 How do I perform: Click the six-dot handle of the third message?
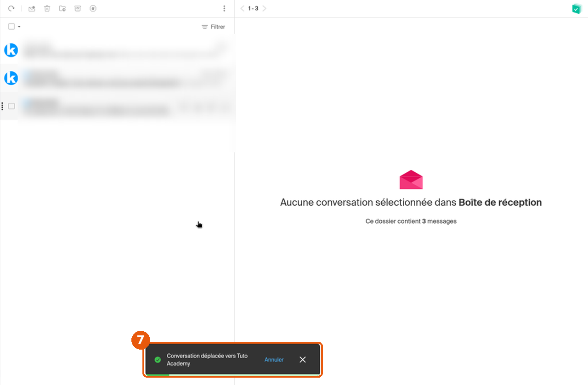(2, 106)
